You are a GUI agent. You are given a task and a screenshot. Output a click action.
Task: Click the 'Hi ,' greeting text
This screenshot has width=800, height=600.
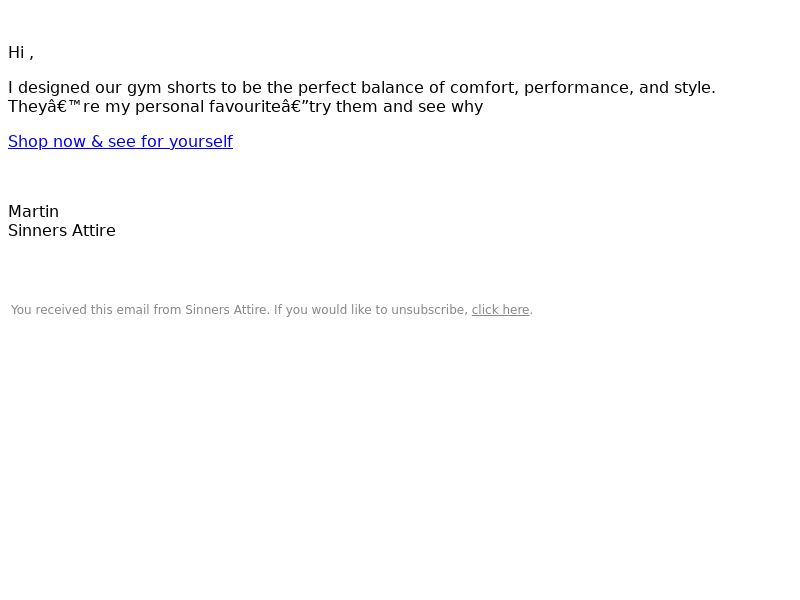pos(21,53)
